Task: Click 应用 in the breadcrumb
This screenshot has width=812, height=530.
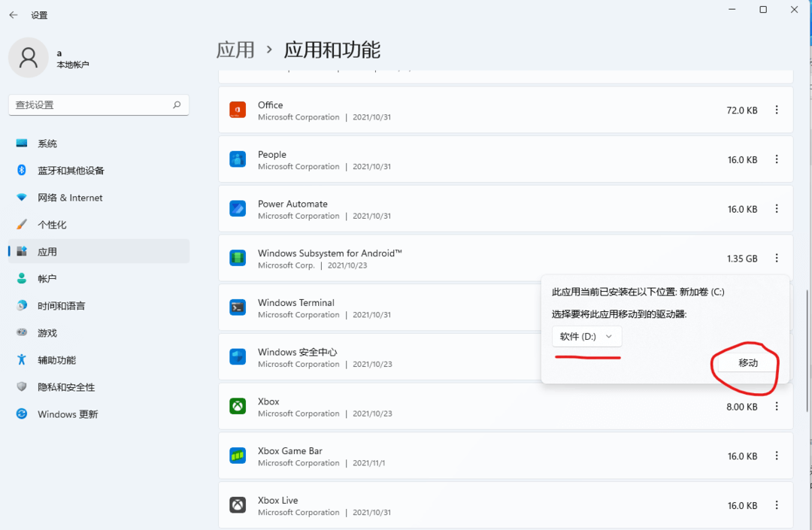Action: point(235,50)
